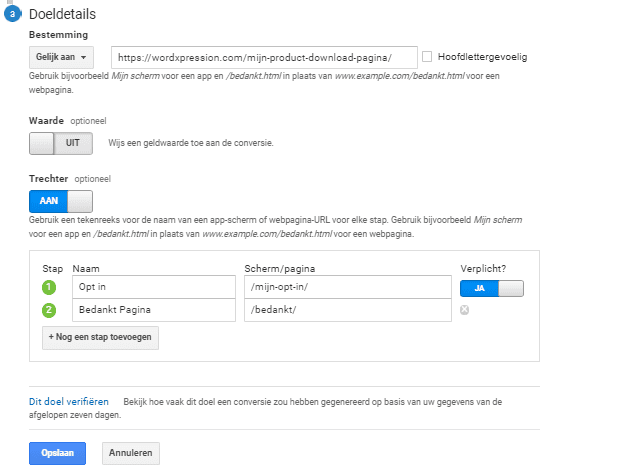
Task: Cancel with the Annuleren button
Action: [131, 453]
